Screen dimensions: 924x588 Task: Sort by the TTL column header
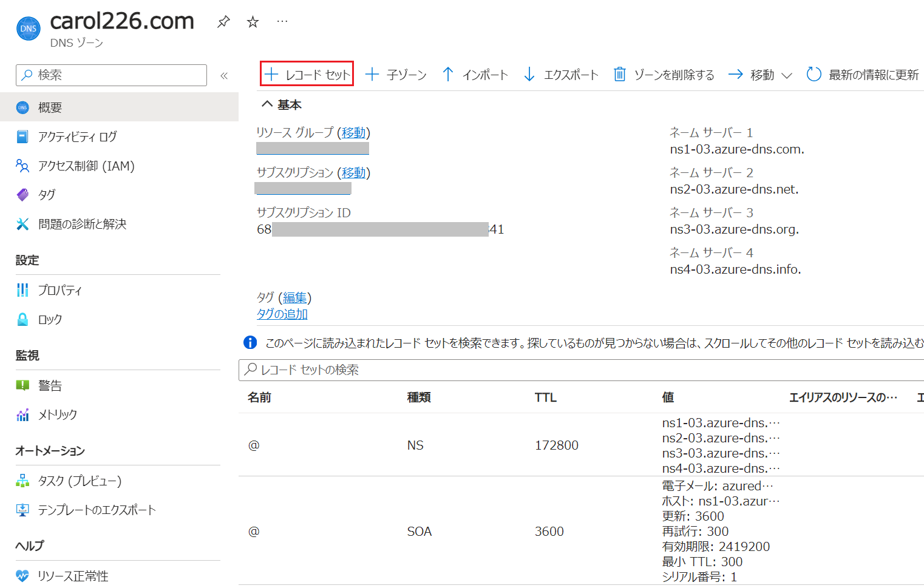546,397
